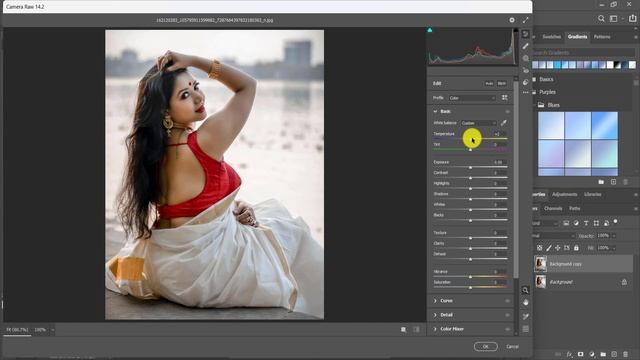Toggle the color sampler overlay tool
This screenshot has height=360, width=640.
pyautogui.click(x=526, y=316)
